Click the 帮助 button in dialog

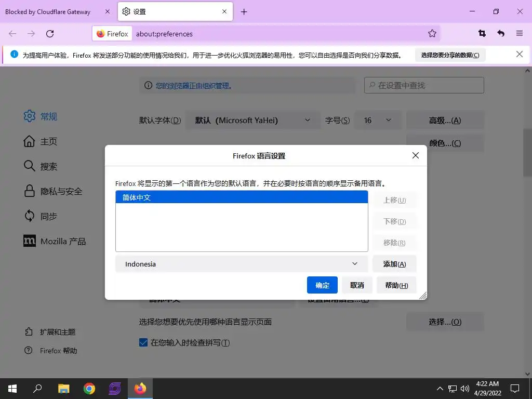396,285
